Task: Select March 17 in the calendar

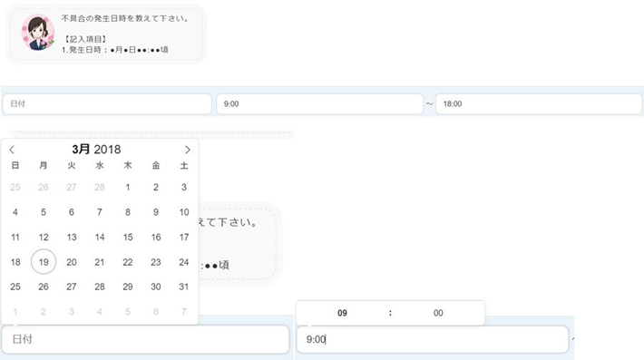Action: click(184, 238)
